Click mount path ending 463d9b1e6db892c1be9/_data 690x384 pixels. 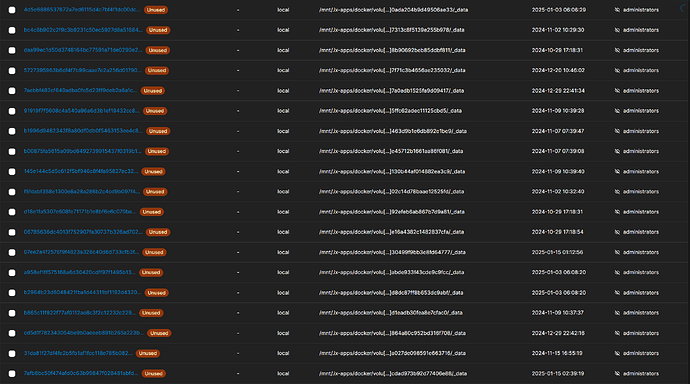pyautogui.click(x=393, y=131)
